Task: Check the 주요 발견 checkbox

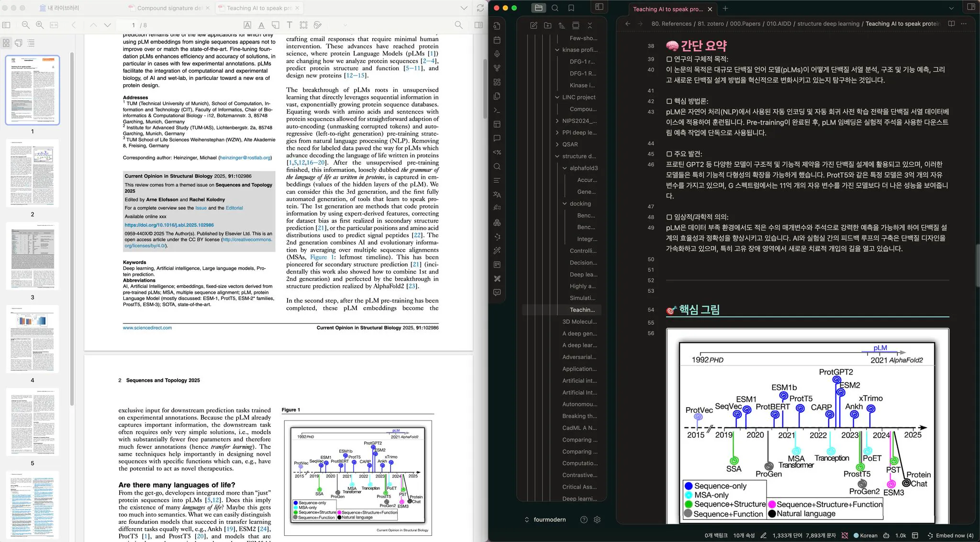Action: (669, 154)
